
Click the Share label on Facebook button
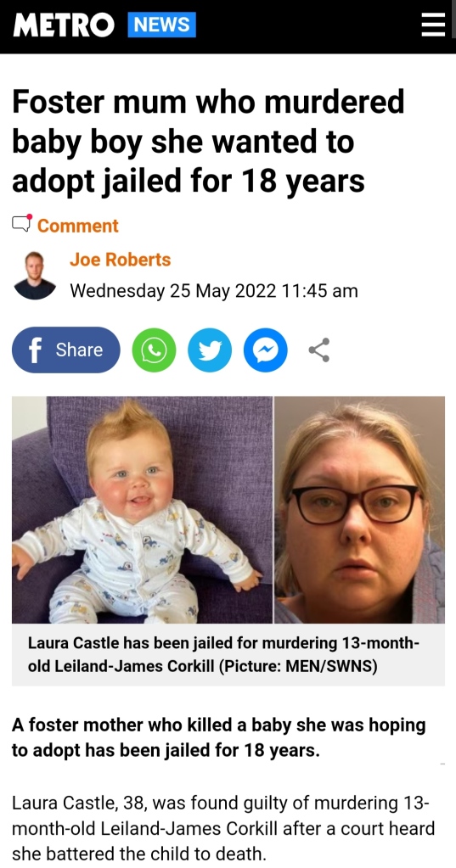(x=79, y=350)
